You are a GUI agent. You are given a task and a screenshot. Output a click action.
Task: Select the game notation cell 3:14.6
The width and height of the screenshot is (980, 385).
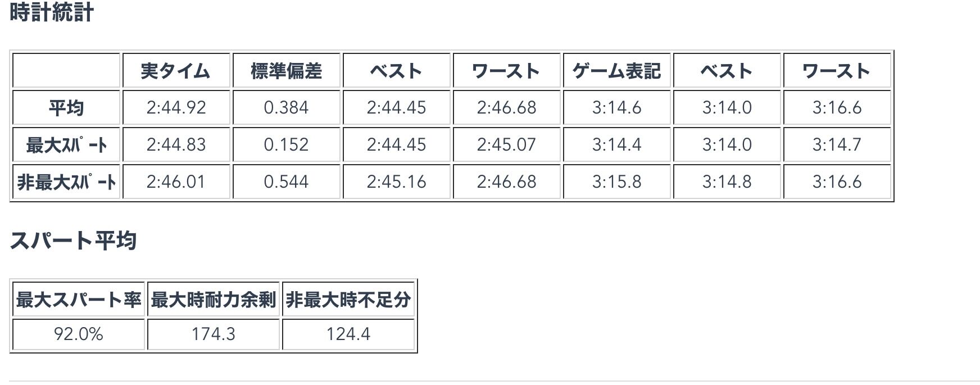pos(616,107)
